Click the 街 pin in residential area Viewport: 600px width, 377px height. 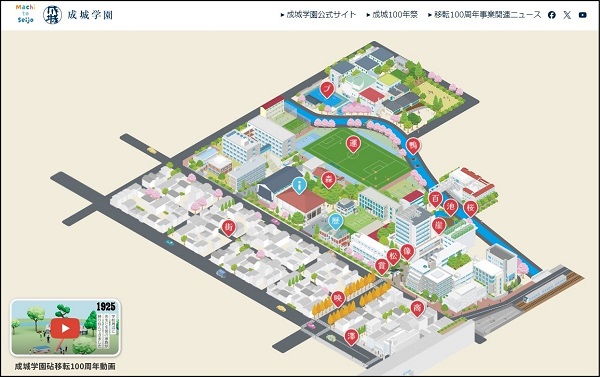click(228, 228)
